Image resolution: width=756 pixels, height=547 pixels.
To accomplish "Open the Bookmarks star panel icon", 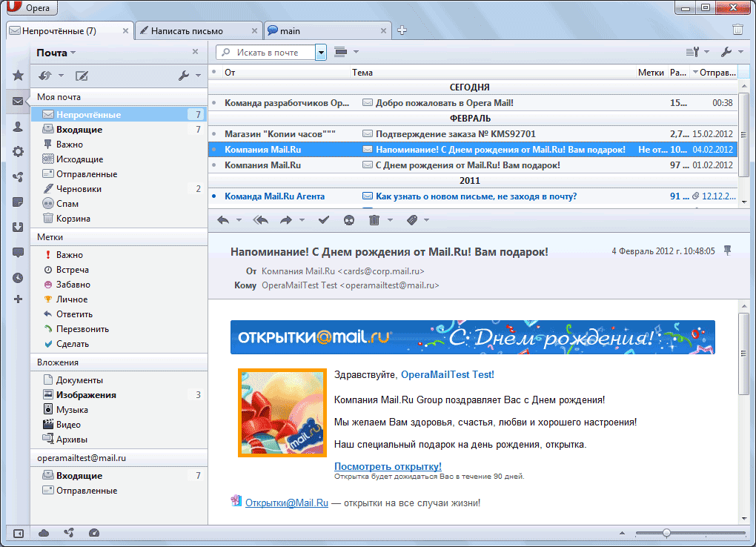I will [x=18, y=76].
